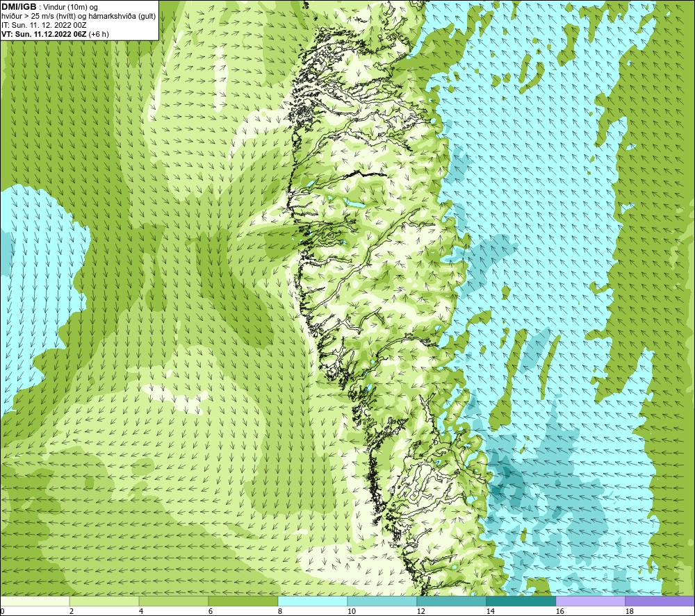Screen dimensions: 695x616
Task: Click the 2–4 m/s light green swatch
Action: click(105, 601)
